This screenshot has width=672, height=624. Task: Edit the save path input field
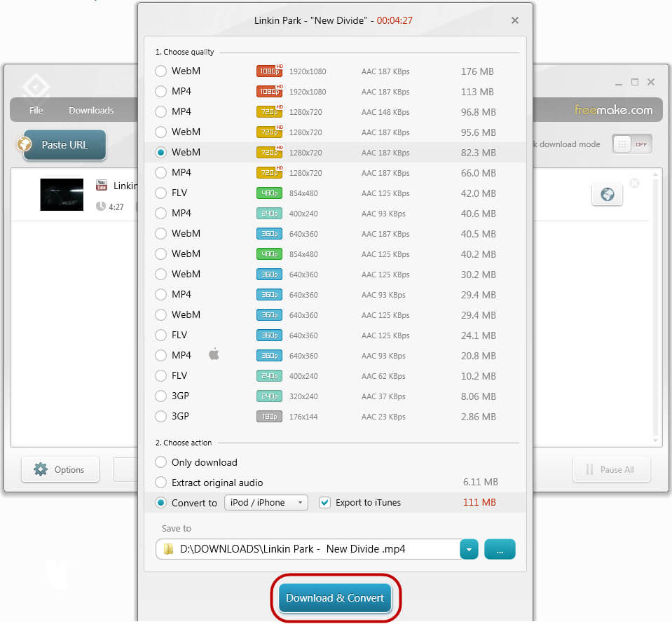[308, 550]
